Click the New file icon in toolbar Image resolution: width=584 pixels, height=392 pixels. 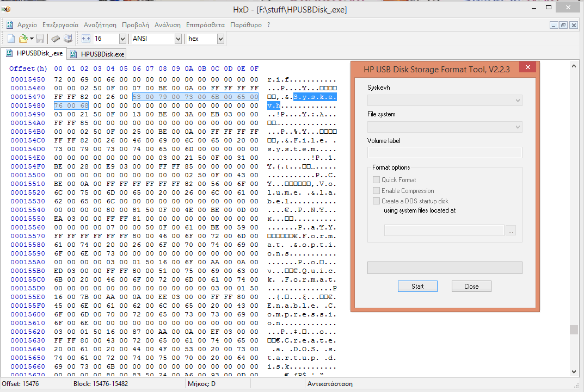11,39
